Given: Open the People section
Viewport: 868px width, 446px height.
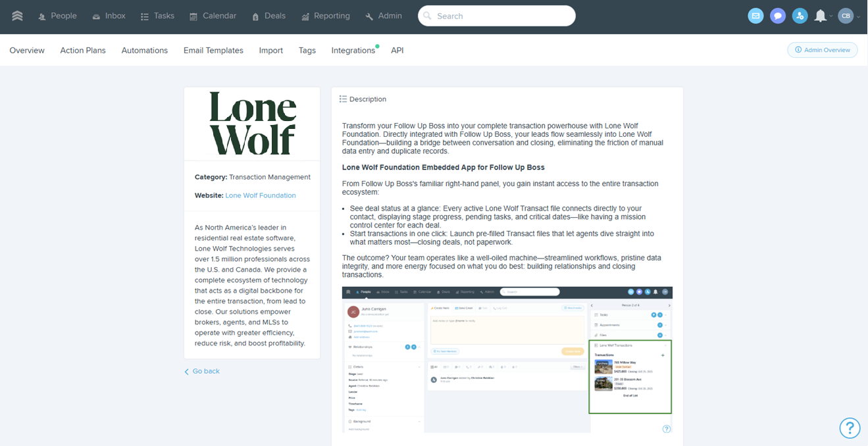Looking at the screenshot, I should (57, 16).
